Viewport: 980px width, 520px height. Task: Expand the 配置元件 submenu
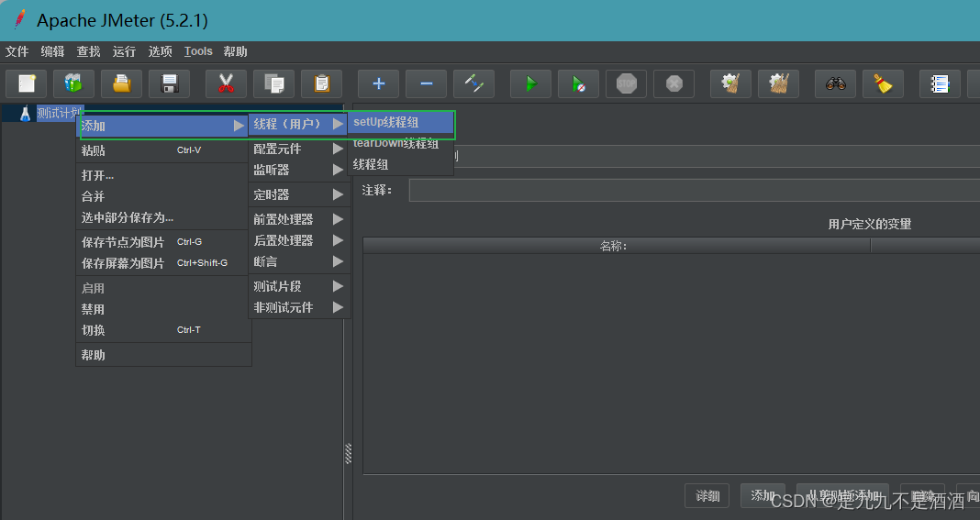click(x=298, y=149)
